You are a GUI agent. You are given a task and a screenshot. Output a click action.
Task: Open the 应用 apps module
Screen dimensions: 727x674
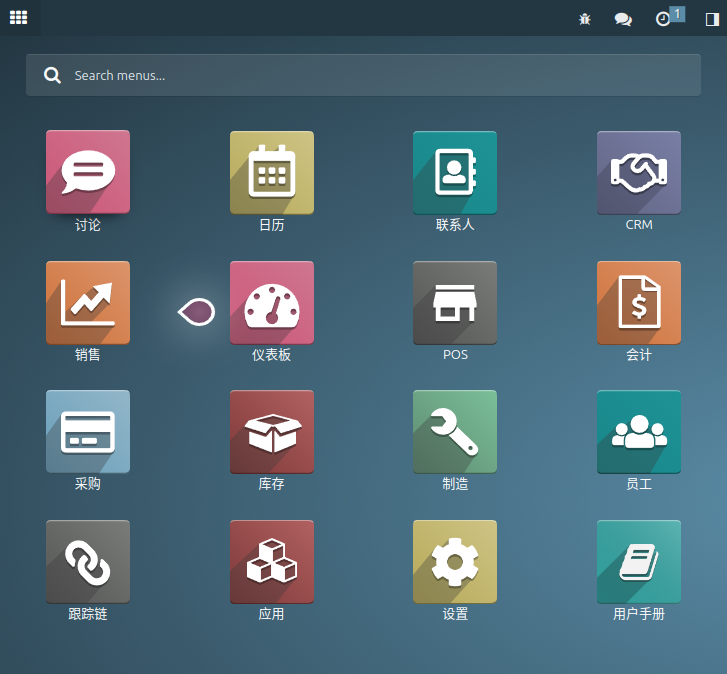(x=272, y=561)
